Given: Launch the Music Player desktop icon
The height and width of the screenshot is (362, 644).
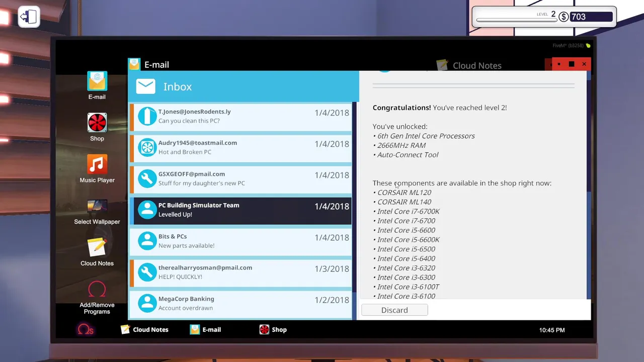Looking at the screenshot, I should pyautogui.click(x=97, y=169).
